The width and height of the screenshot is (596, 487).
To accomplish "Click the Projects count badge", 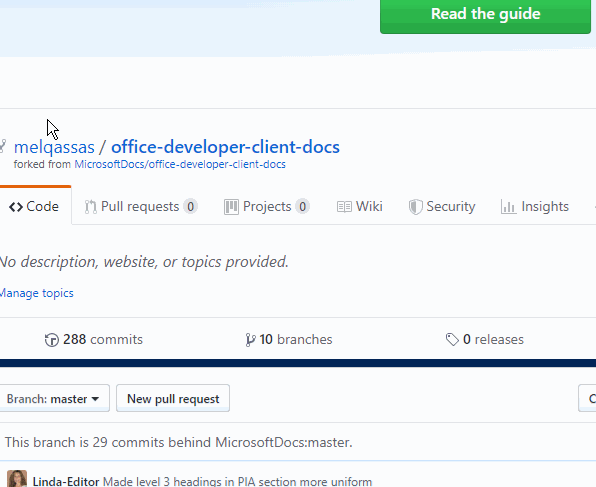I will (303, 206).
